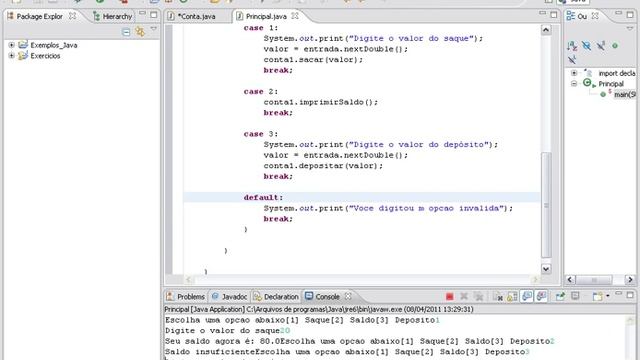Terminate the running program in Console
Viewport: 640px width, 360px height.
click(x=449, y=296)
